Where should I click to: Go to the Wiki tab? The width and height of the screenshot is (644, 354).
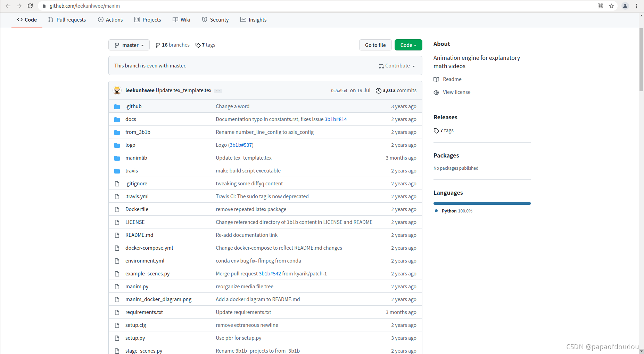tap(181, 20)
